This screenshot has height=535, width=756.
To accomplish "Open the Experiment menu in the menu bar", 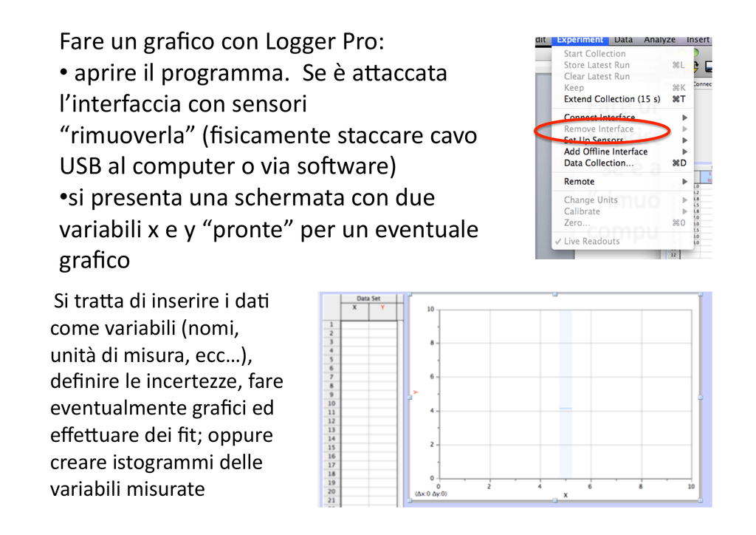I will coord(580,40).
